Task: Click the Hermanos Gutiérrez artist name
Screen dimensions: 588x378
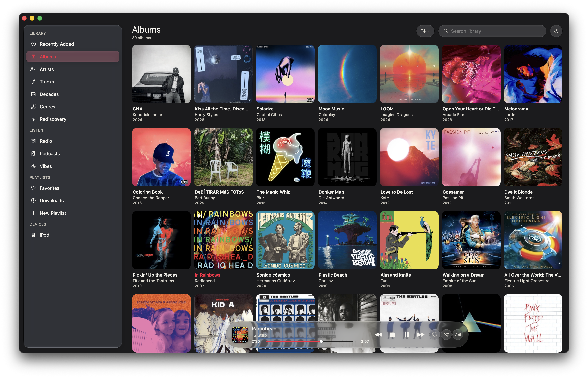Action: (x=275, y=281)
